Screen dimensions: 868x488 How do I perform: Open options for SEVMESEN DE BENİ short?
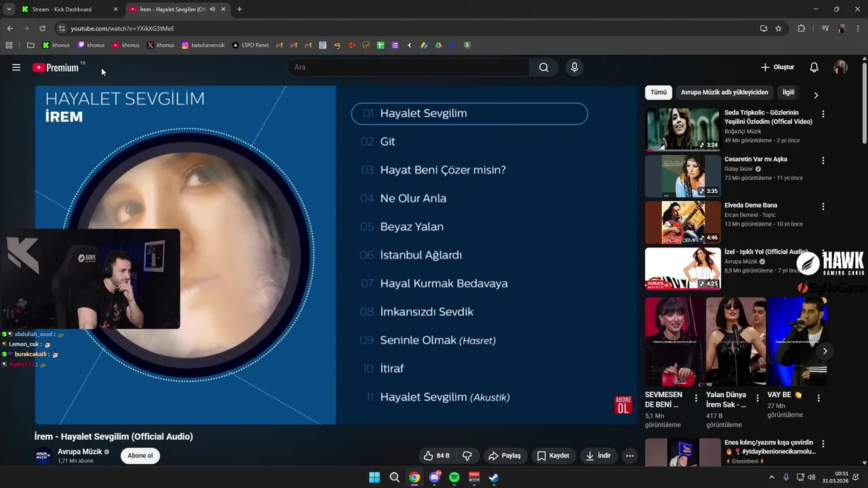(x=696, y=399)
